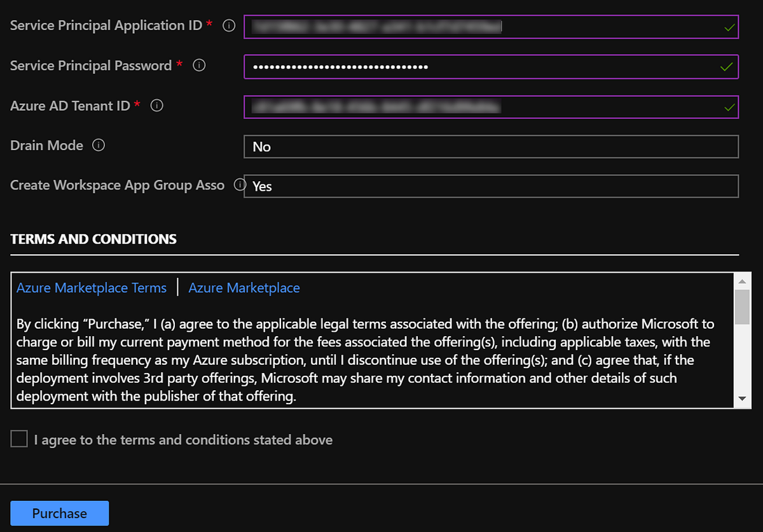Open the Azure Marketplace Terms link

92,288
